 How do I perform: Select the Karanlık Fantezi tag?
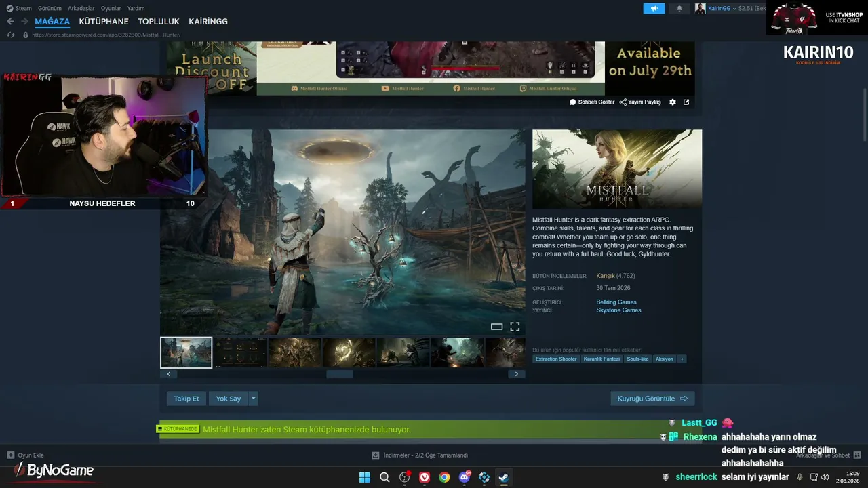[x=601, y=359]
